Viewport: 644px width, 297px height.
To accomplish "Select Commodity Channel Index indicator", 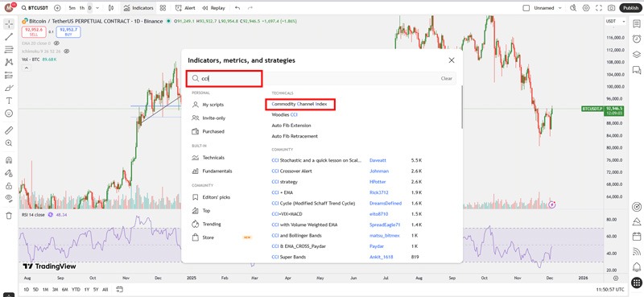I will [299, 105].
